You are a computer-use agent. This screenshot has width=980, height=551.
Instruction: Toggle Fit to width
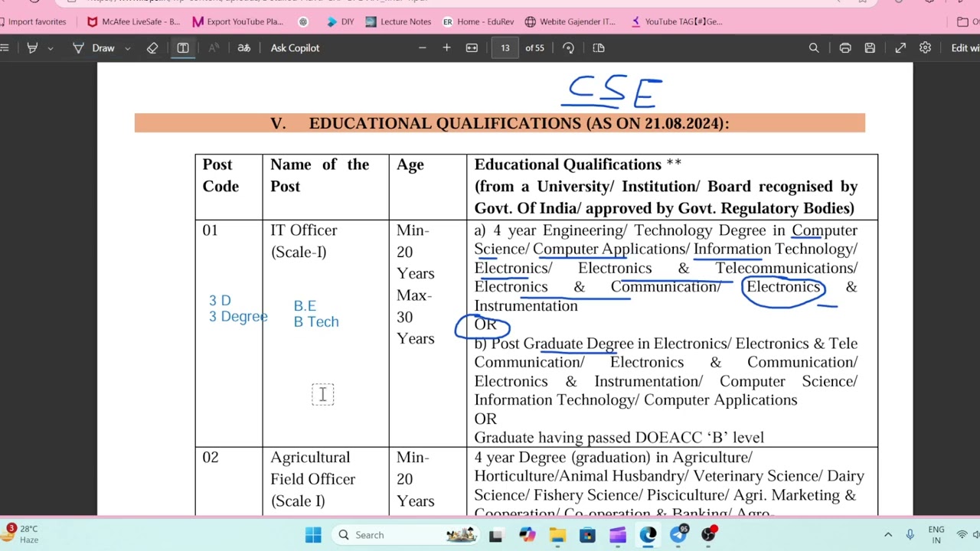pyautogui.click(x=472, y=47)
